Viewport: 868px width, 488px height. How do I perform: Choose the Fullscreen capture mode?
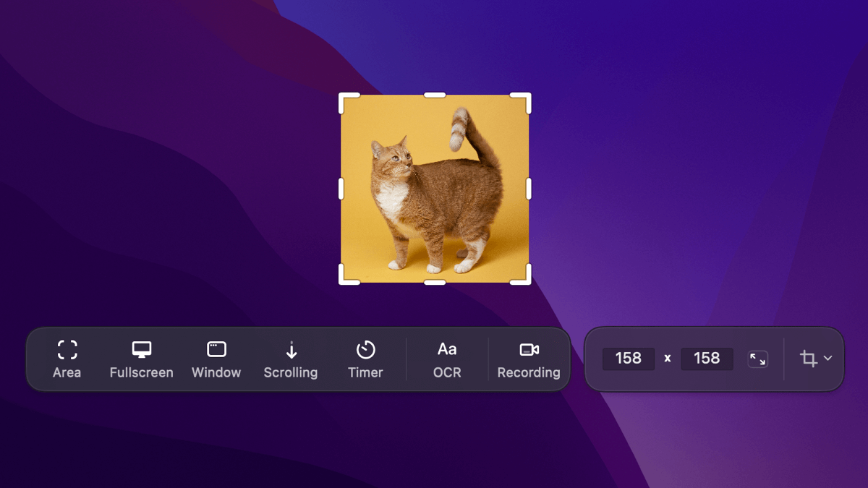click(x=141, y=359)
